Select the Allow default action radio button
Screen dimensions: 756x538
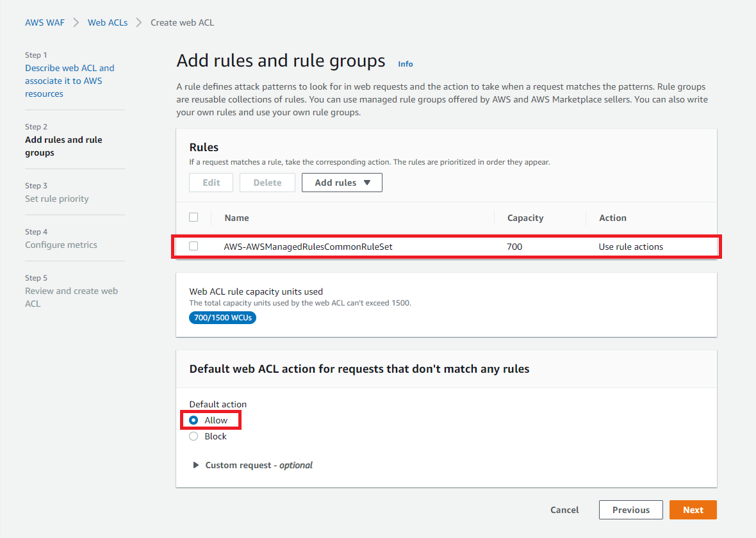click(x=193, y=420)
